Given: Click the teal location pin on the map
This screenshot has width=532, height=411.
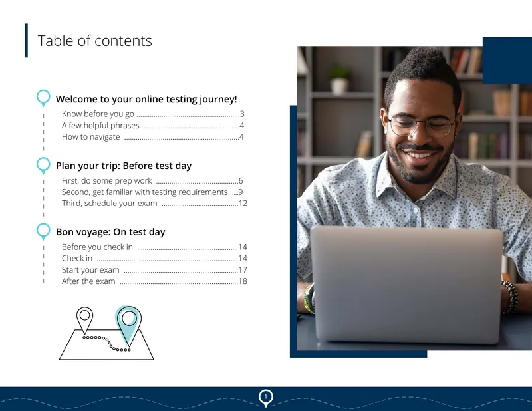Looking at the screenshot, I should coord(128,325).
